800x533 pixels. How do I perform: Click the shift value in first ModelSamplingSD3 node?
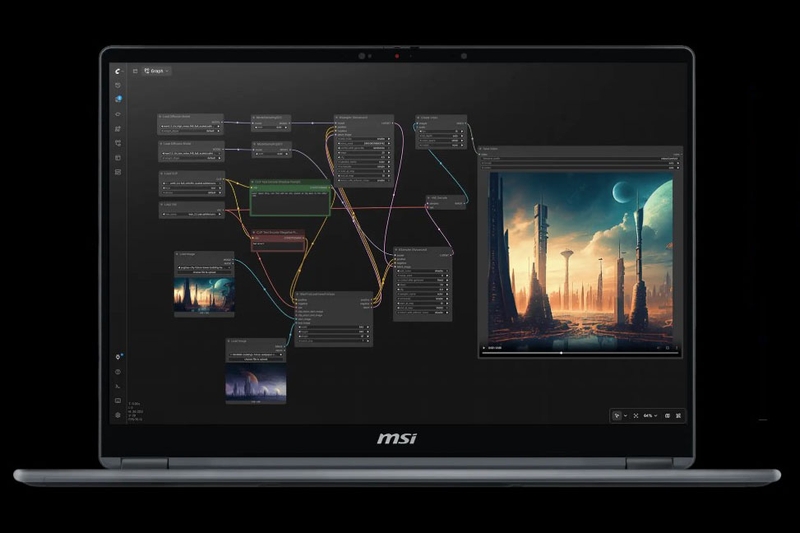(x=271, y=128)
